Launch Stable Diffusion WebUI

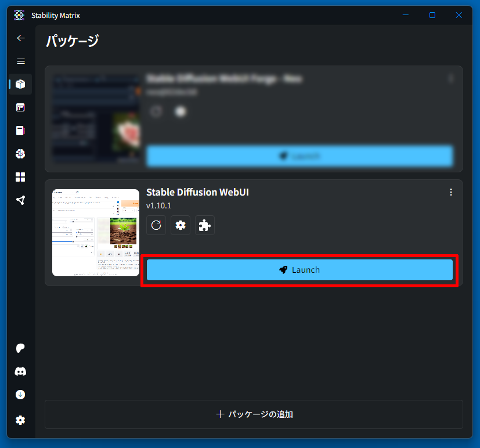coord(299,269)
